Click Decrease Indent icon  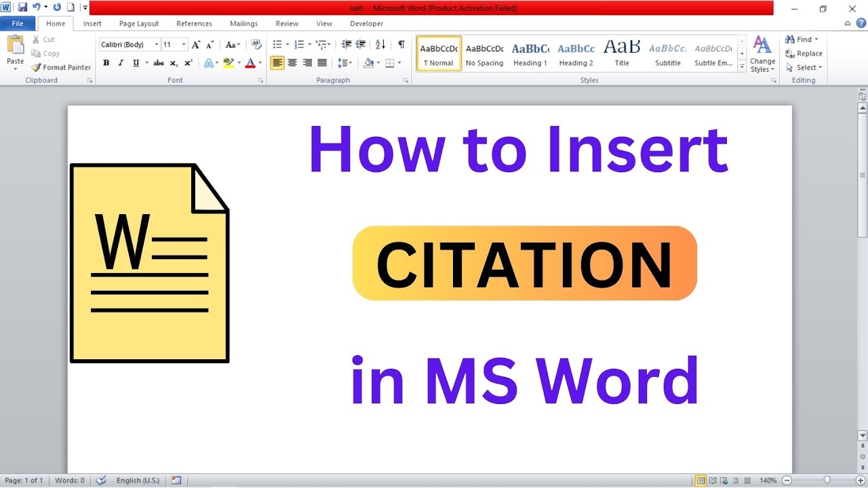coord(347,45)
